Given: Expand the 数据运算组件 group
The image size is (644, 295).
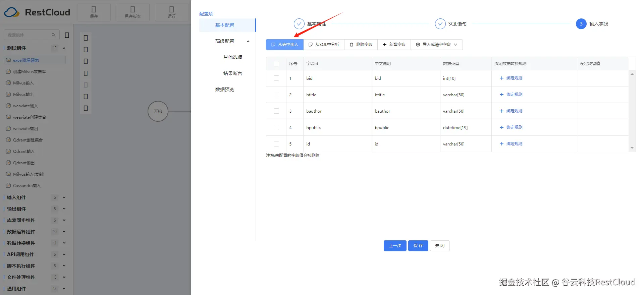Looking at the screenshot, I should pos(64,232).
